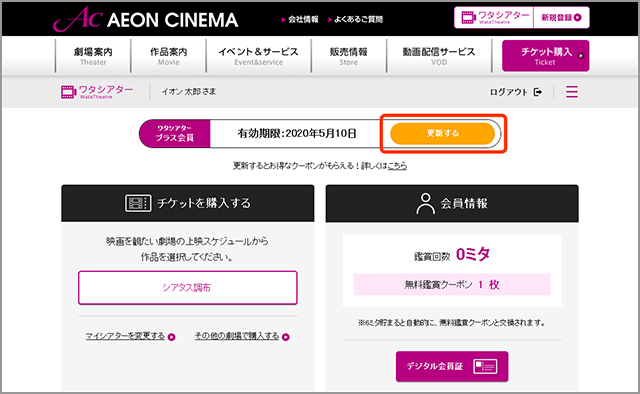This screenshot has width=640, height=394.
Task: Open the 作品案内 Movie menu
Action: point(169,56)
